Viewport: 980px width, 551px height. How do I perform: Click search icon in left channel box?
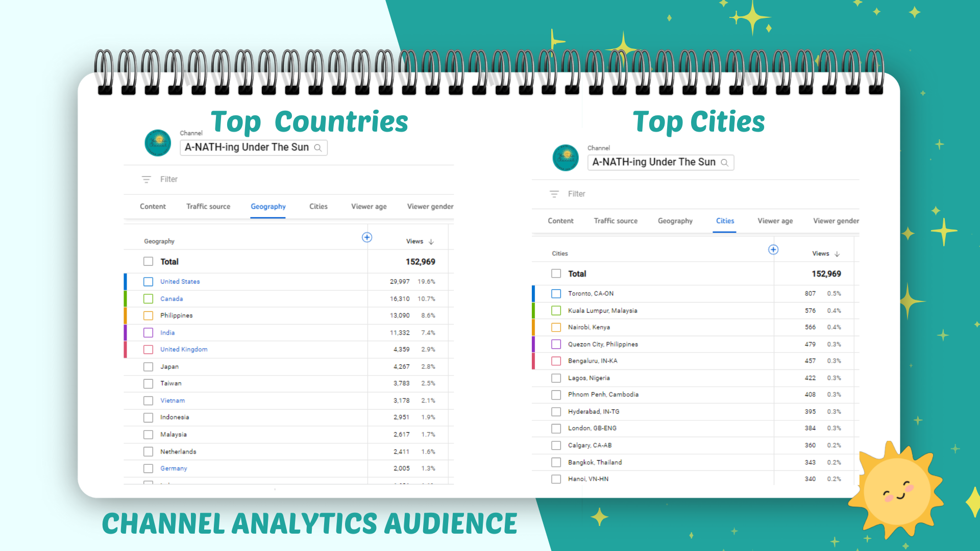click(x=318, y=148)
